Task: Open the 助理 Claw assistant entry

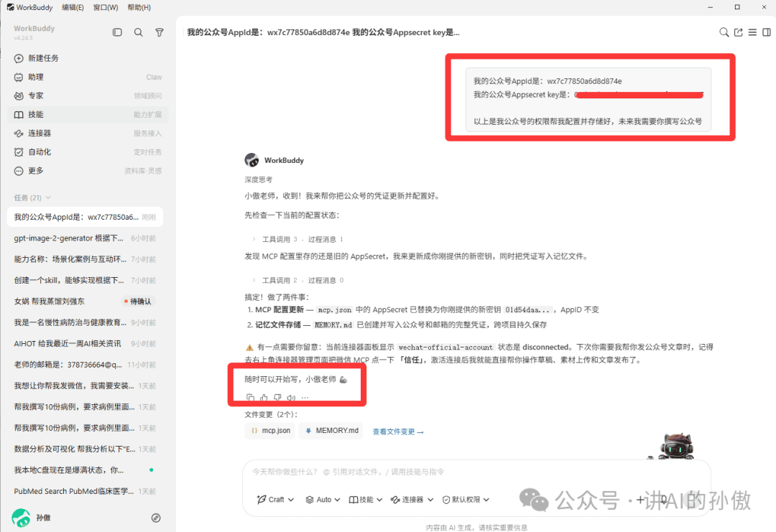Action: point(88,77)
